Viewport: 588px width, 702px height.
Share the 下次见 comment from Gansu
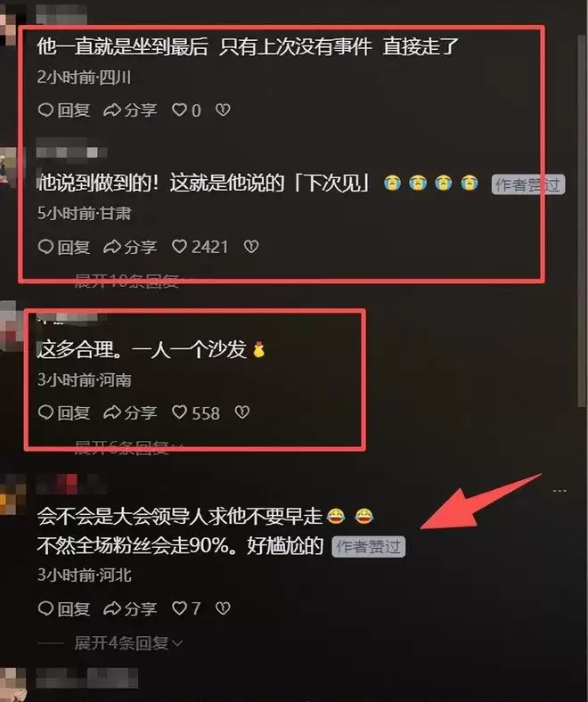130,247
